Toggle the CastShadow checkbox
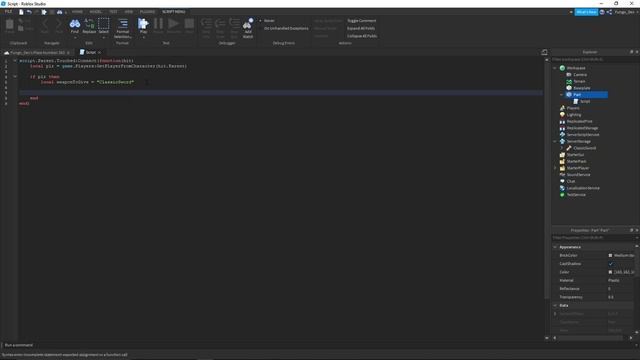 (x=611, y=264)
